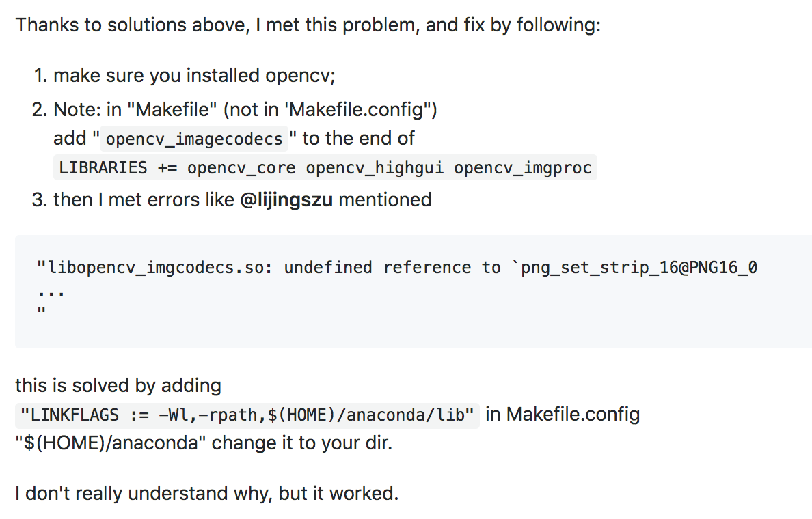
Task: Click the 'Thanks to solutions above' sentence
Action: (x=308, y=25)
